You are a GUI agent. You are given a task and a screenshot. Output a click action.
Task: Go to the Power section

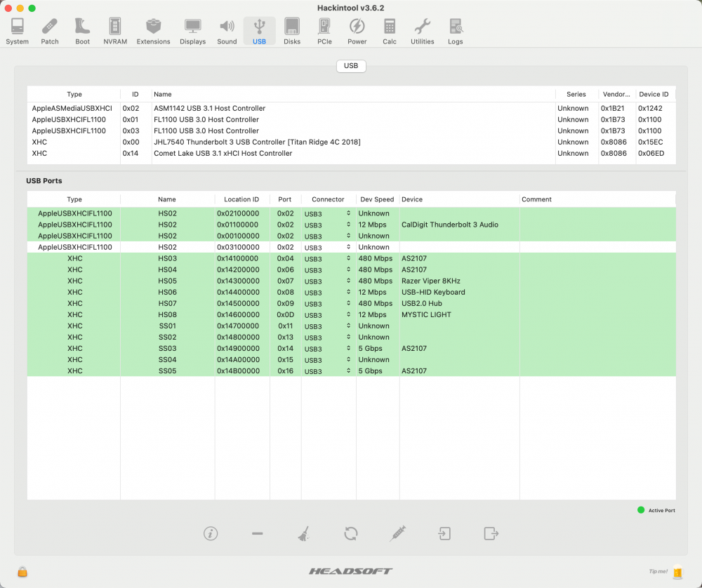[357, 32]
